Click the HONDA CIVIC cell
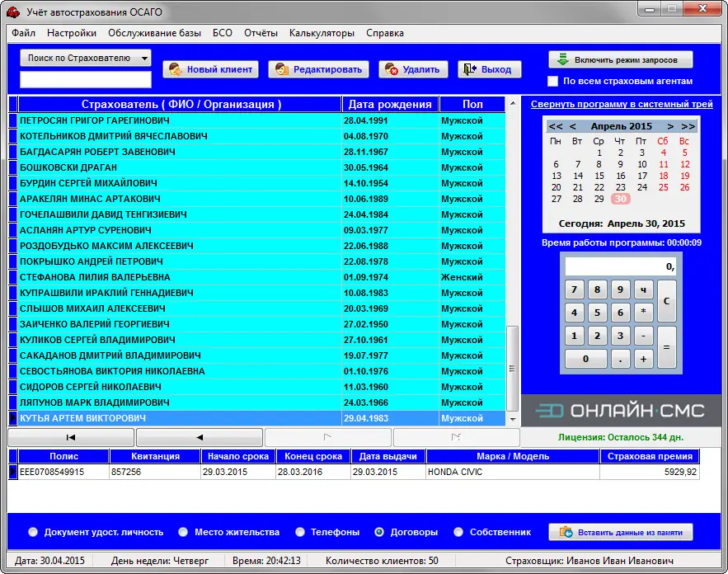Screen dimensions: 728x574 click(x=513, y=472)
